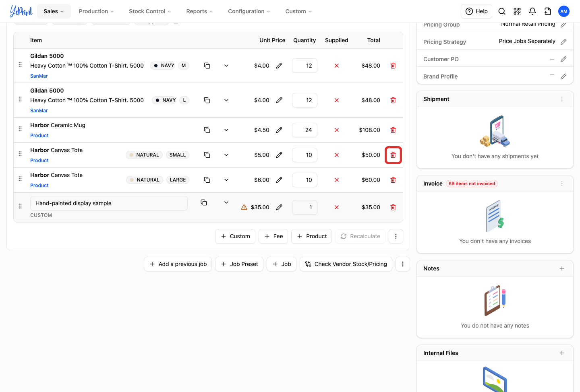
Task: Duplicate the Harbor Canvas Tote LARGE item
Action: 207,180
